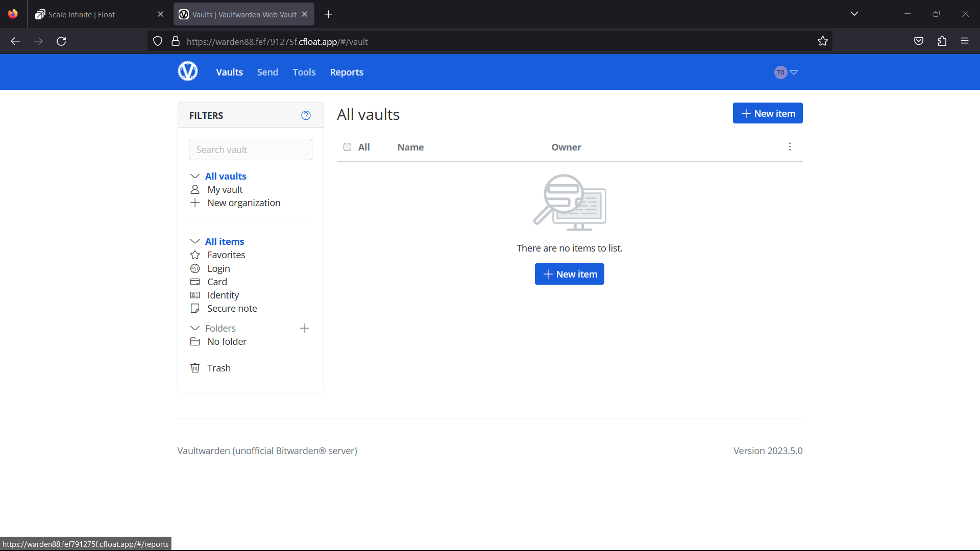The image size is (980, 551).
Task: Select the No folder filter
Action: point(227,341)
